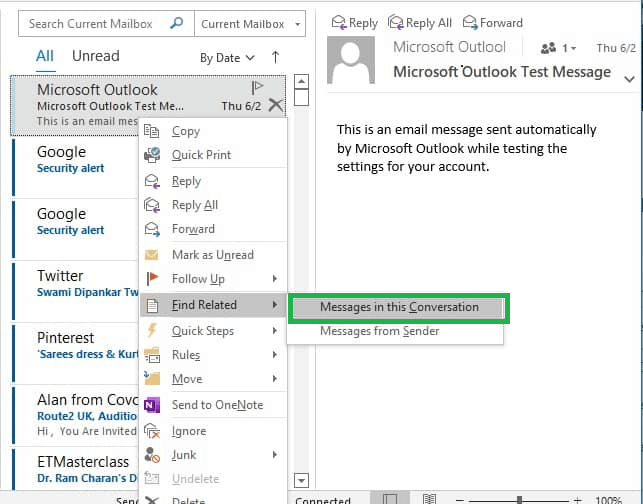
Task: Click the Copy icon in context menu
Action: 151,131
